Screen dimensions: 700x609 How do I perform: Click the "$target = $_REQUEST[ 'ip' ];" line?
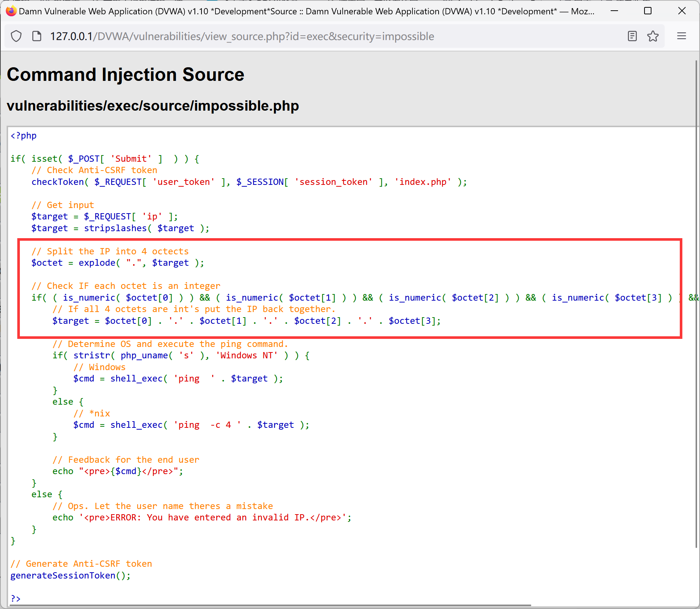pyautogui.click(x=105, y=216)
